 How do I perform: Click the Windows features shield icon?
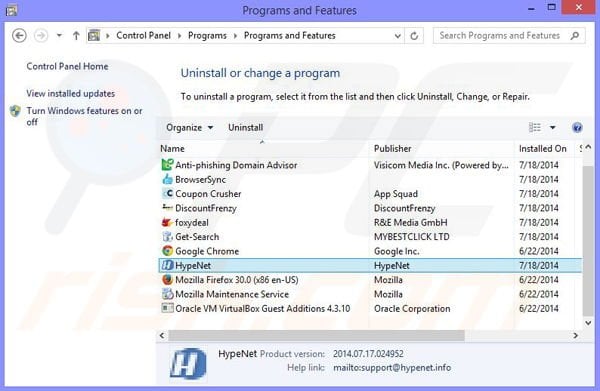point(15,111)
